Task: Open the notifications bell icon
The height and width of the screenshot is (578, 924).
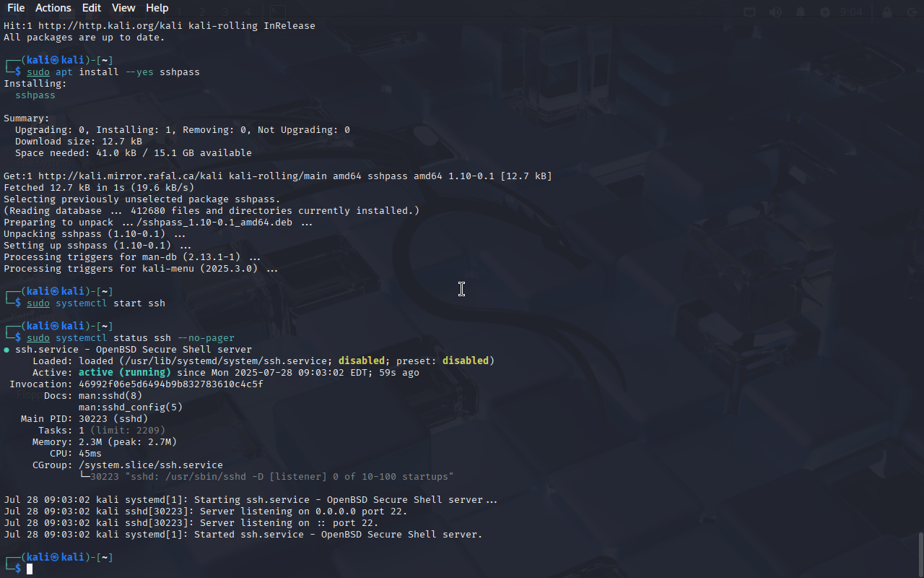Action: (801, 12)
